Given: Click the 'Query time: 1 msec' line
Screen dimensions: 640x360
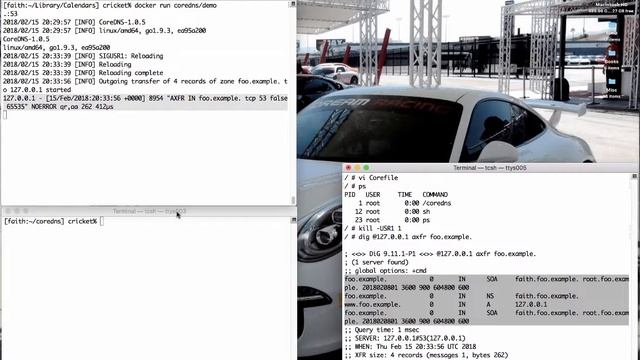Looking at the screenshot, I should click(x=382, y=330).
